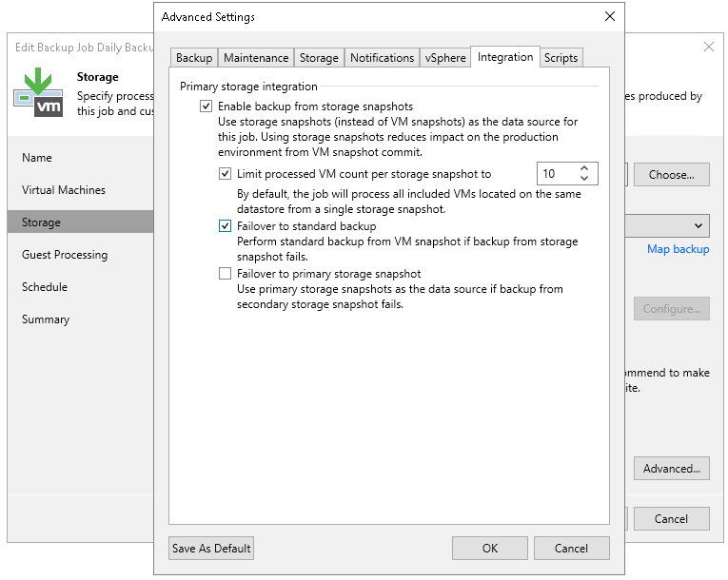
Task: Click the Map backup link
Action: (679, 249)
